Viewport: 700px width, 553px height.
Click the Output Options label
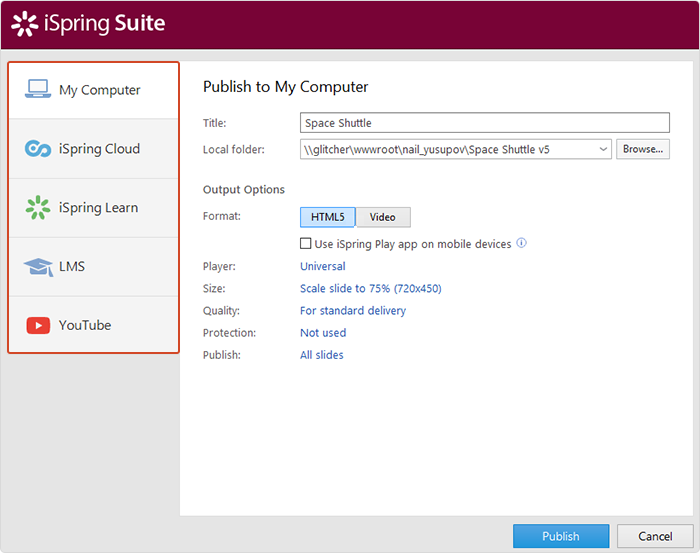click(244, 190)
